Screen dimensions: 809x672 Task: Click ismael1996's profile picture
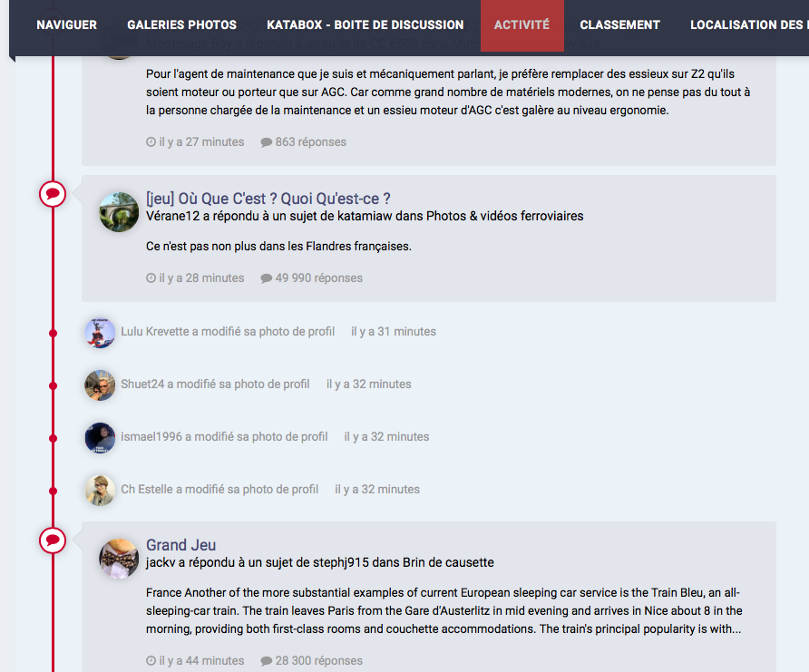100,438
